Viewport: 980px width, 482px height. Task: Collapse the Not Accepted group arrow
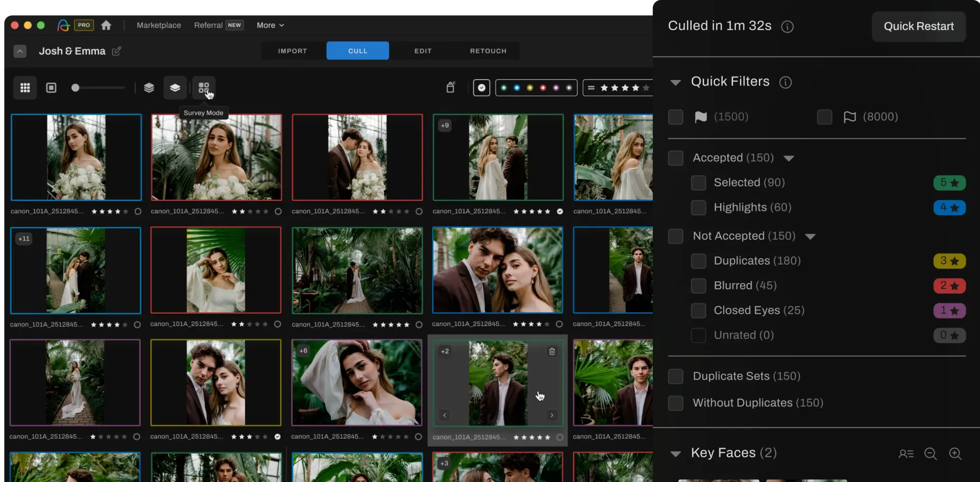click(x=810, y=236)
